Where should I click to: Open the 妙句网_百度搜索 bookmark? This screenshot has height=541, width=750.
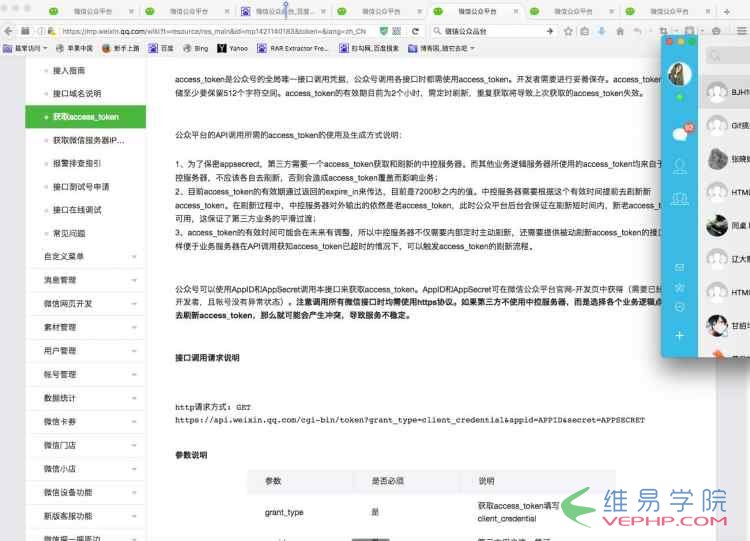tap(369, 48)
